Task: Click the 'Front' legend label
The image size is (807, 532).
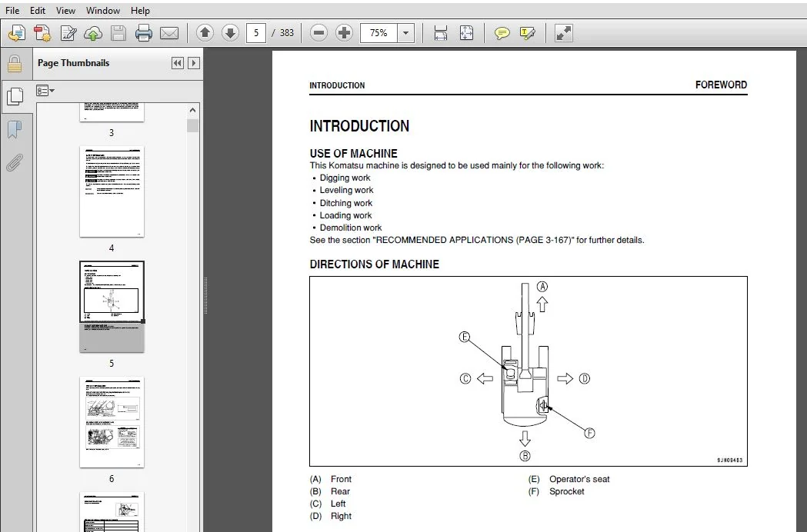Action: [341, 479]
